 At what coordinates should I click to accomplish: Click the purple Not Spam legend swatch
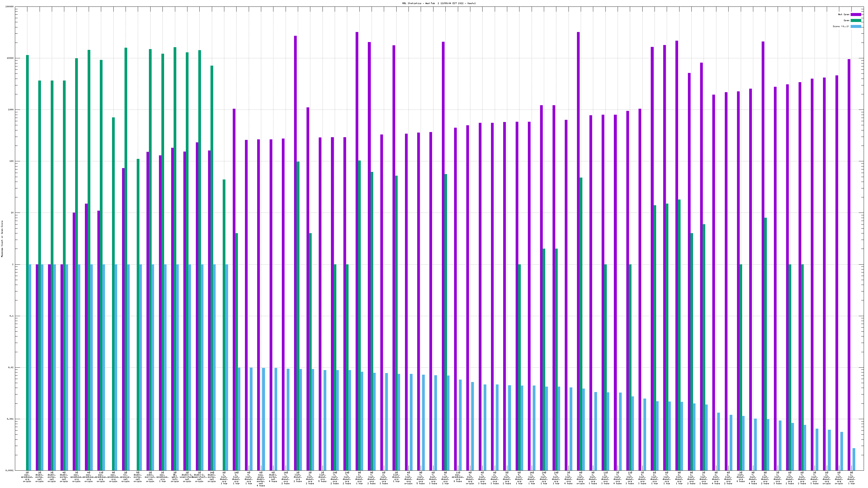(x=856, y=14)
